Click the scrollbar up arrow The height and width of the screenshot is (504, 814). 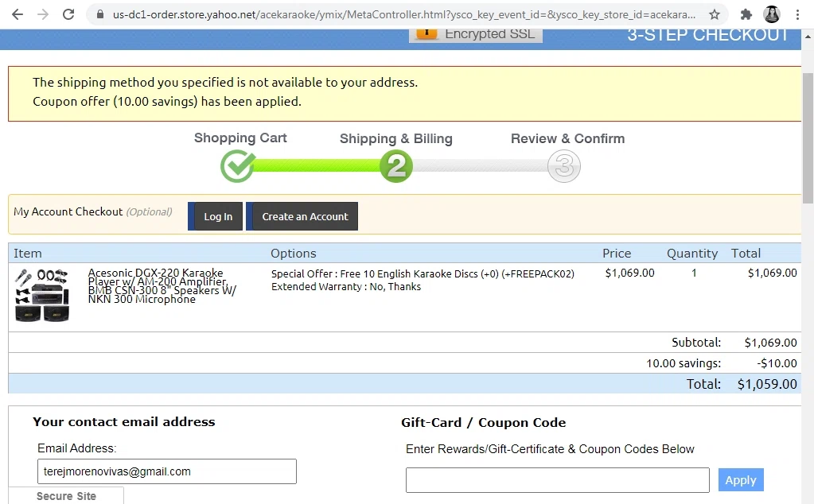pos(808,37)
